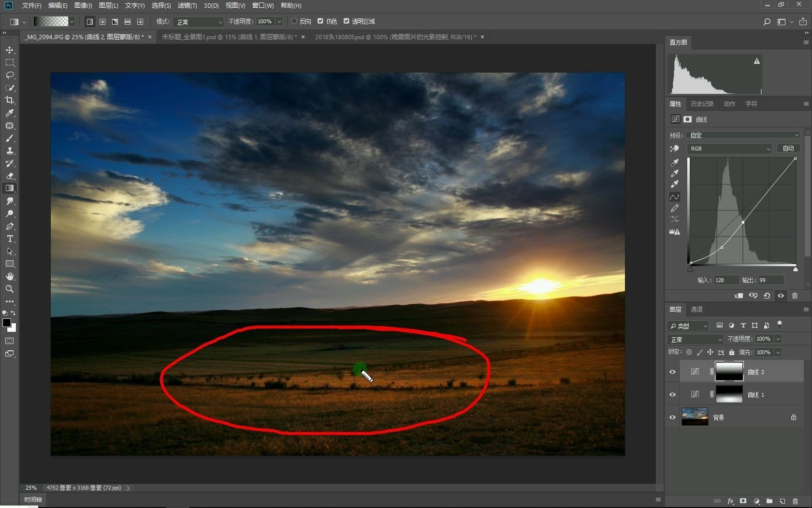Create new adjustment layer button
The height and width of the screenshot is (508, 812).
(756, 501)
